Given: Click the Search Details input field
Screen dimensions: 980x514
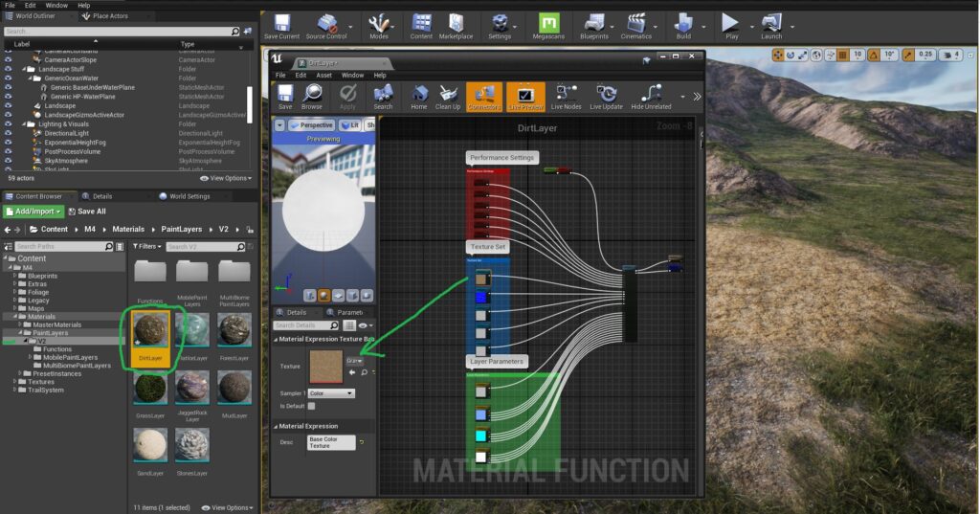Looking at the screenshot, I should tap(305, 325).
